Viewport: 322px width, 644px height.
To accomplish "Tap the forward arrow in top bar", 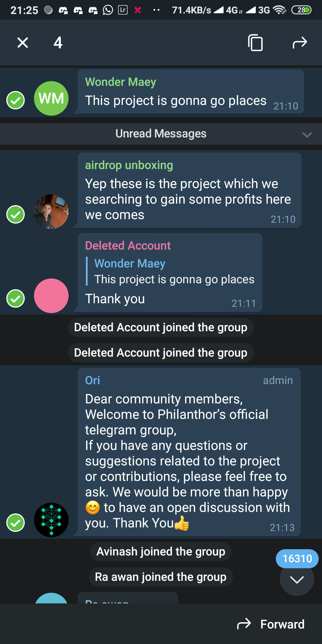I will pyautogui.click(x=300, y=43).
